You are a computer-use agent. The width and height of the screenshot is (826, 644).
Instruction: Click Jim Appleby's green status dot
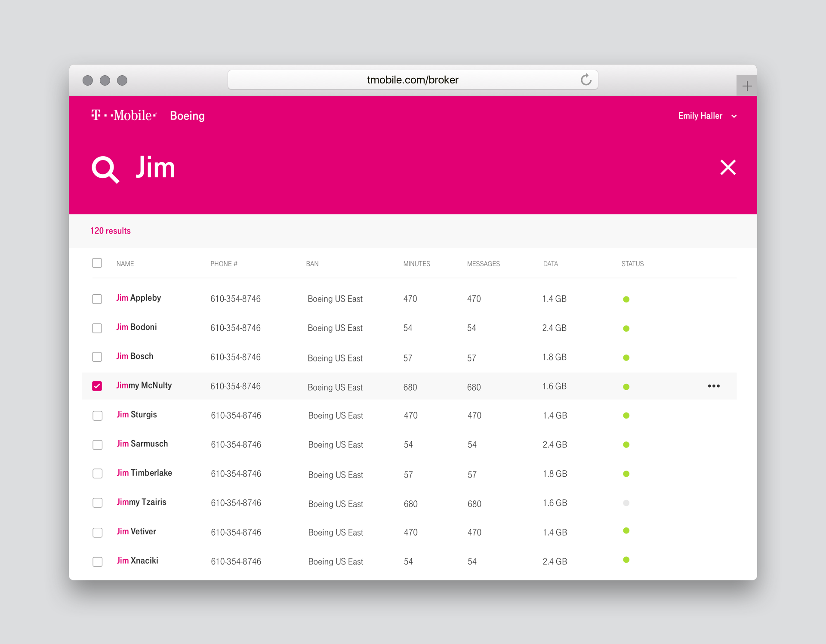click(x=626, y=299)
